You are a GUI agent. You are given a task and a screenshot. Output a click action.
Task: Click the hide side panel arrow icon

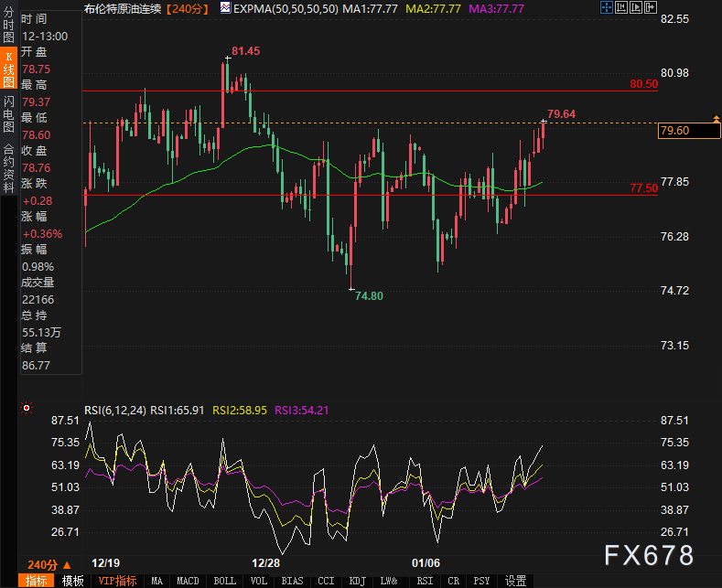651,7
